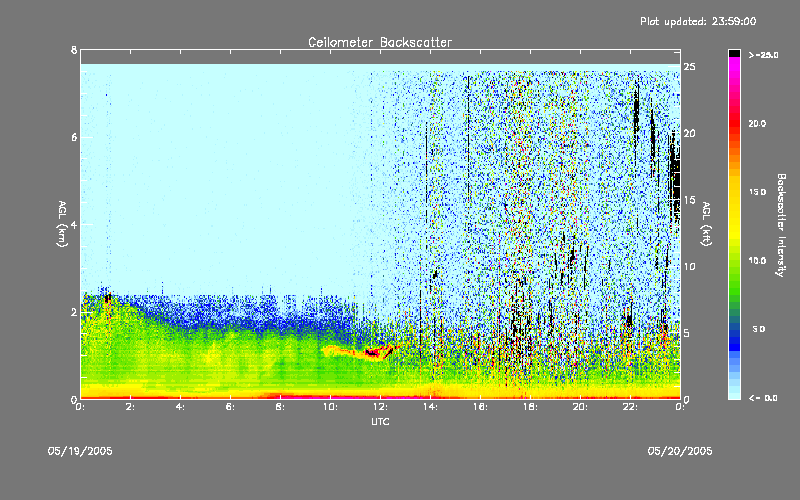Click the 4 km tick on left axis
800x500 pixels.
pos(74,224)
